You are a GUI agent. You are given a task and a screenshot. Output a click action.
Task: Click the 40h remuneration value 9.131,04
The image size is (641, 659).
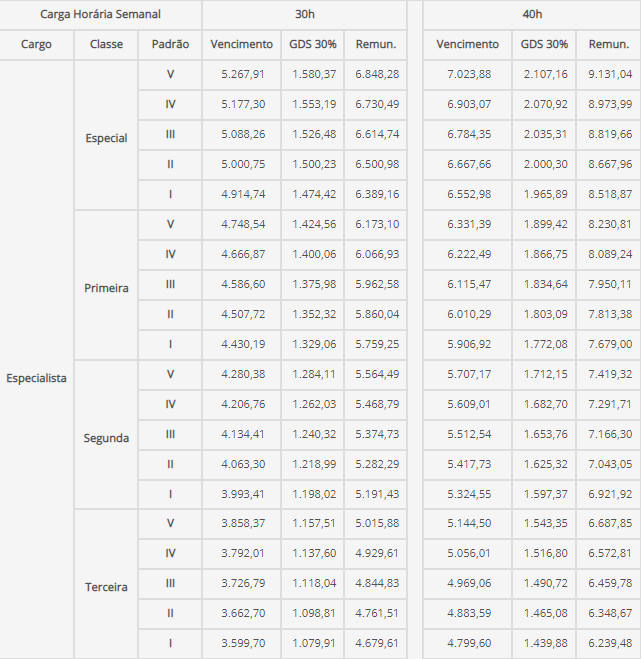[610, 74]
